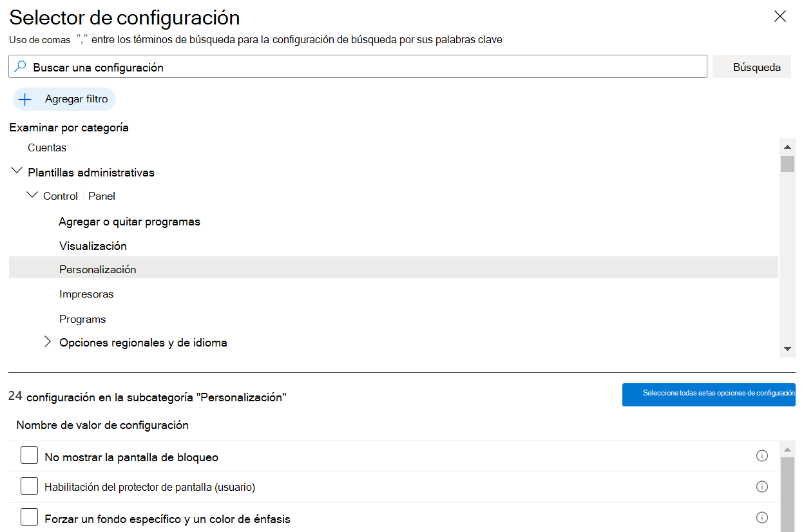Click the Búsqueda button

(x=752, y=67)
